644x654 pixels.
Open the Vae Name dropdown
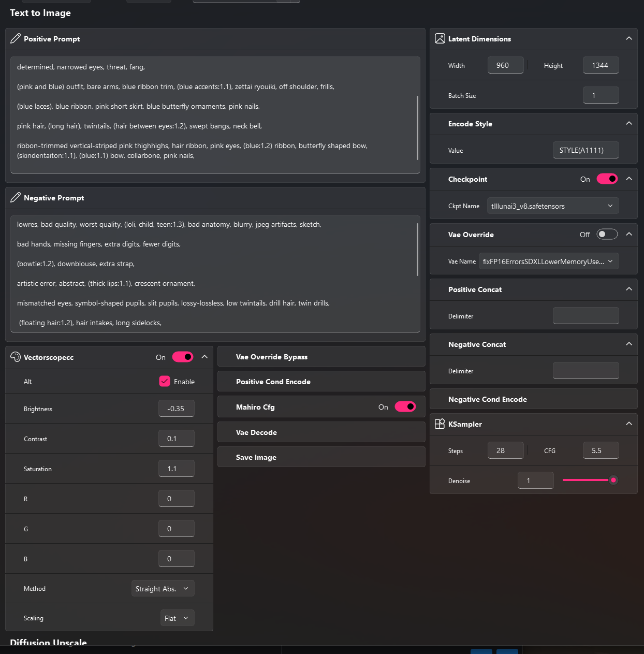coord(549,261)
